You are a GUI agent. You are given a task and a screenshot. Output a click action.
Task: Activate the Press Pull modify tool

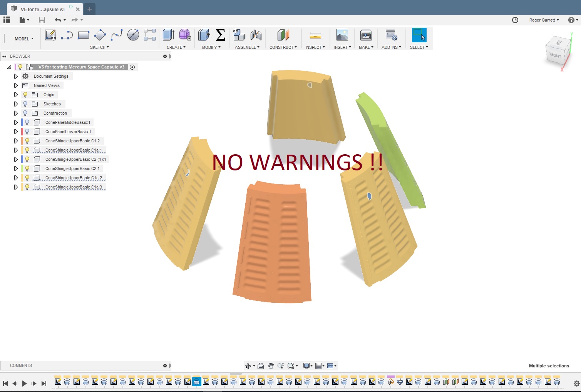click(x=203, y=35)
